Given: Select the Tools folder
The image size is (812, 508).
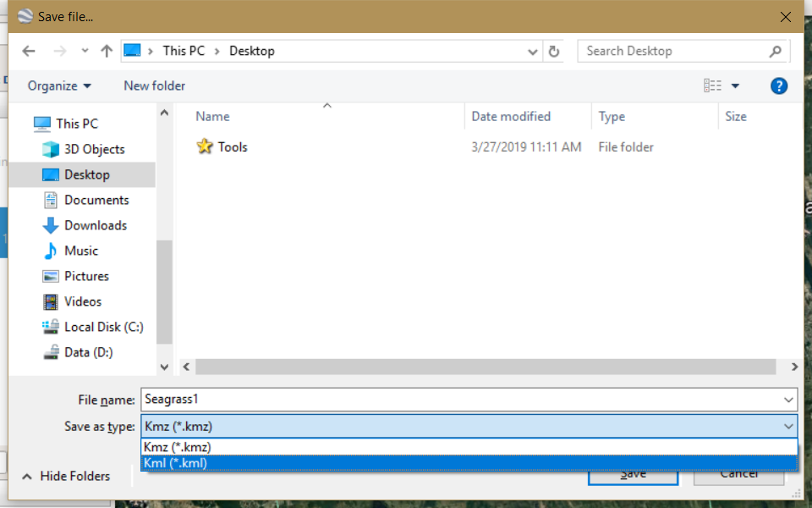Looking at the screenshot, I should [232, 146].
